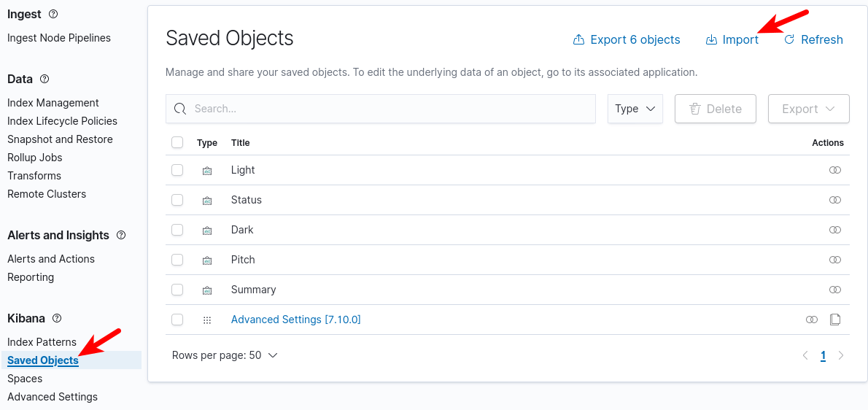The width and height of the screenshot is (868, 410).
Task: Click Export 6 objects
Action: tap(627, 40)
